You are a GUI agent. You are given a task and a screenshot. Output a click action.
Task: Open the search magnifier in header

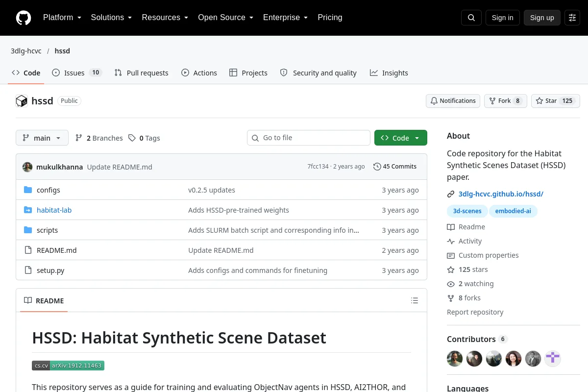click(x=471, y=18)
